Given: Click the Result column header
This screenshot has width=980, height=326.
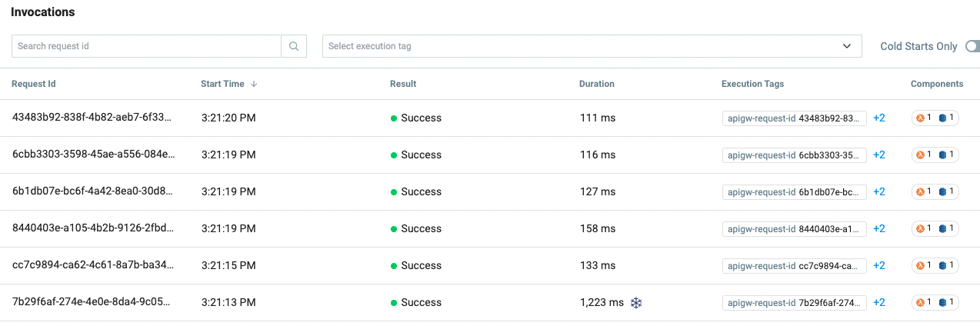Looking at the screenshot, I should pos(403,84).
